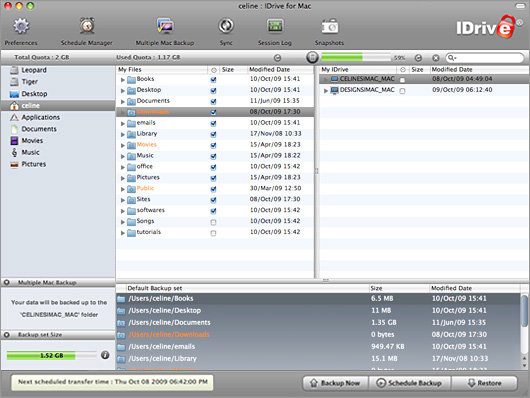530x398 pixels.
Task: Click the 59% transfer progress bar
Action: tap(356, 57)
